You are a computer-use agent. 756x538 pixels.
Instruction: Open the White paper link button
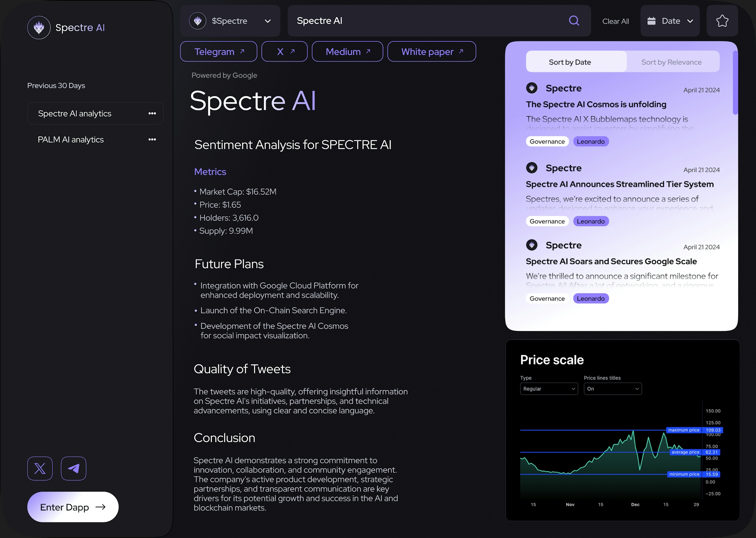tap(432, 51)
